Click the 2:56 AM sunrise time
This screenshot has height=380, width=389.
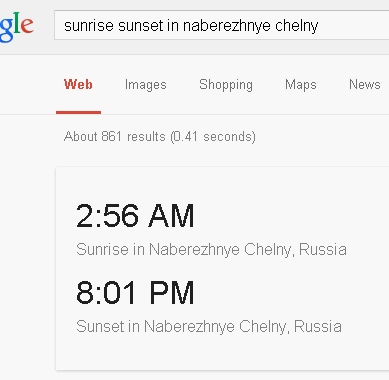[x=135, y=216]
